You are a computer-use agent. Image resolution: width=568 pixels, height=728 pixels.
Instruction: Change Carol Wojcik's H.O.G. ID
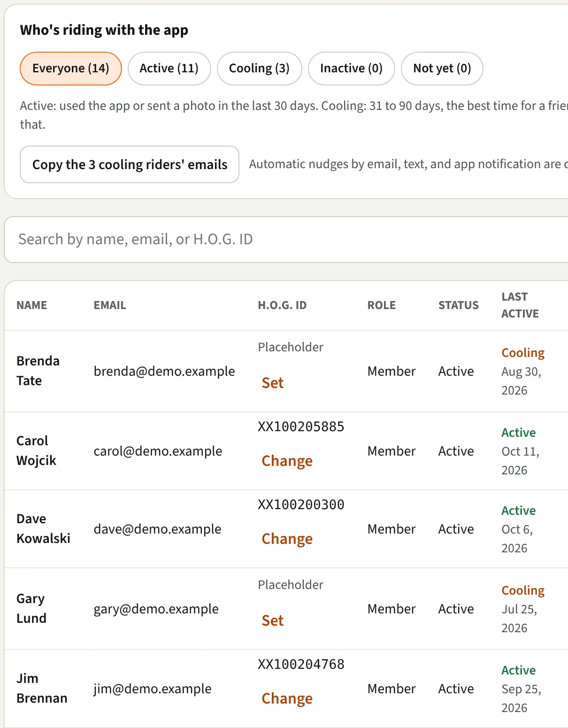tap(287, 461)
